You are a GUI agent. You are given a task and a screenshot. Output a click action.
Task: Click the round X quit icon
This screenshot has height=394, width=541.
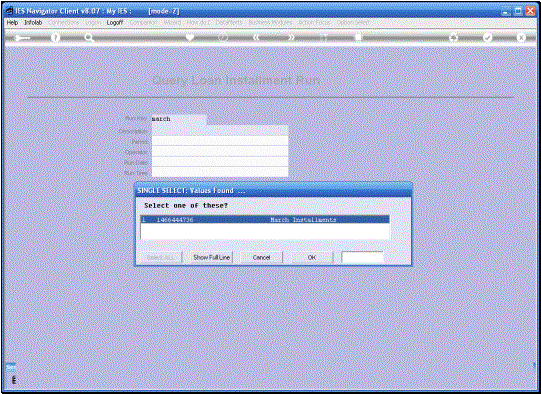(521, 37)
